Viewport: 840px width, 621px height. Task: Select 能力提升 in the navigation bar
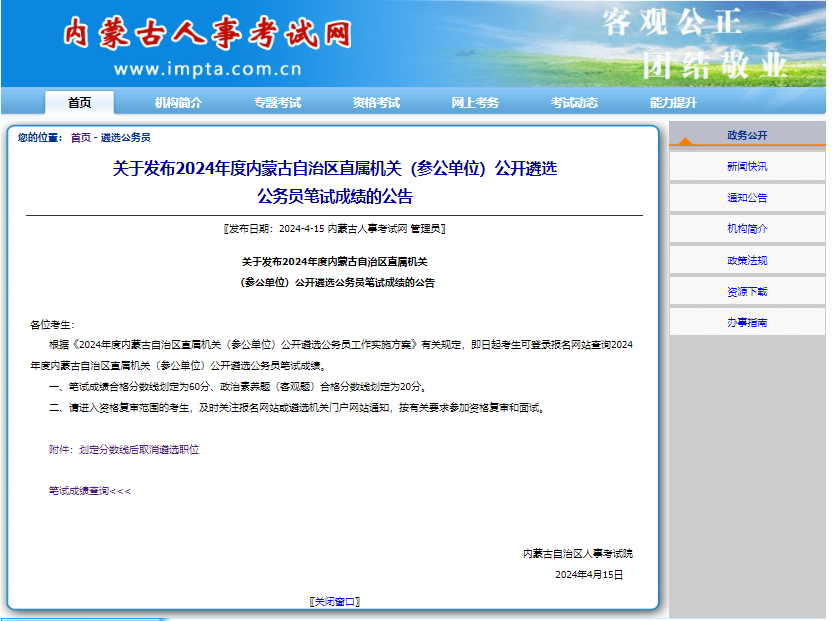click(673, 103)
